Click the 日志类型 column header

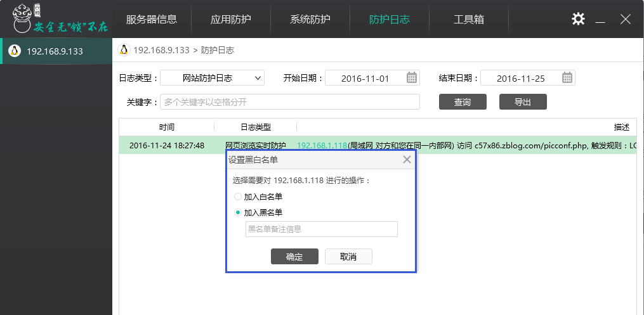(256, 127)
